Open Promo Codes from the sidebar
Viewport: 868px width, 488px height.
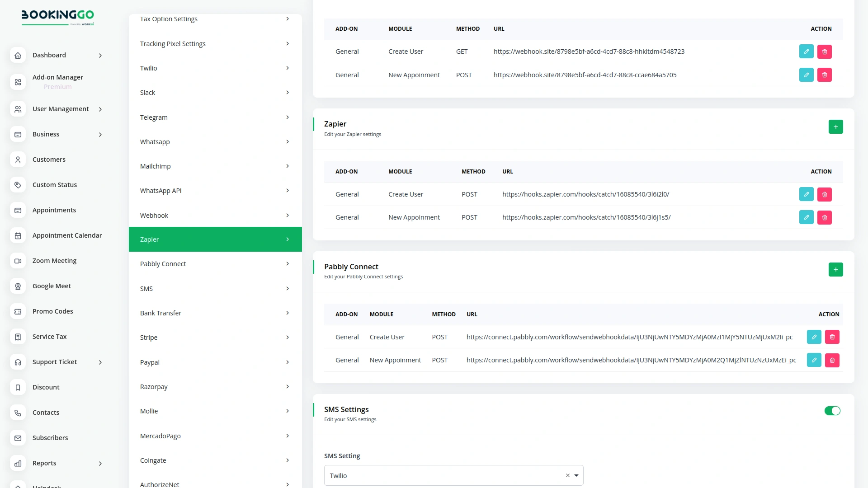coord(52,311)
